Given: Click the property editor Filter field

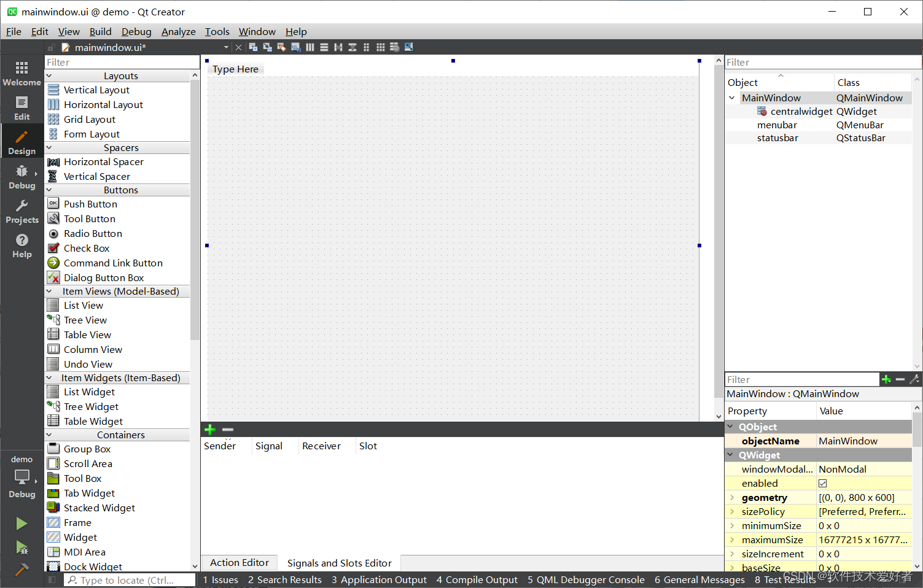Looking at the screenshot, I should (802, 380).
